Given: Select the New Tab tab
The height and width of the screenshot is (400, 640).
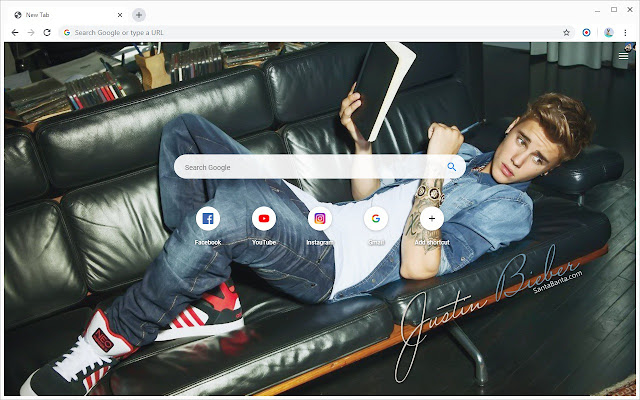Looking at the screenshot, I should point(67,15).
